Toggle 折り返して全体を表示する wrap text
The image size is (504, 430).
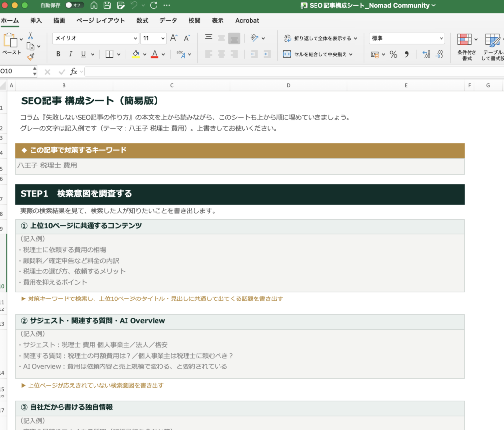318,38
